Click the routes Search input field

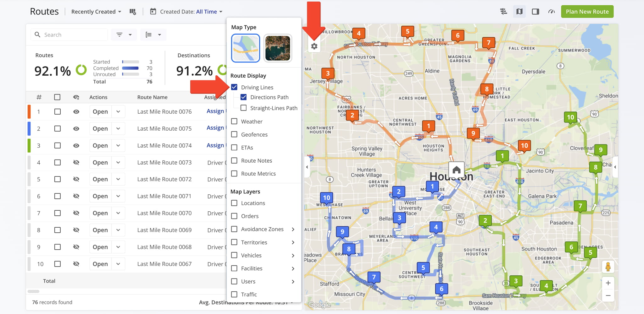click(x=74, y=35)
